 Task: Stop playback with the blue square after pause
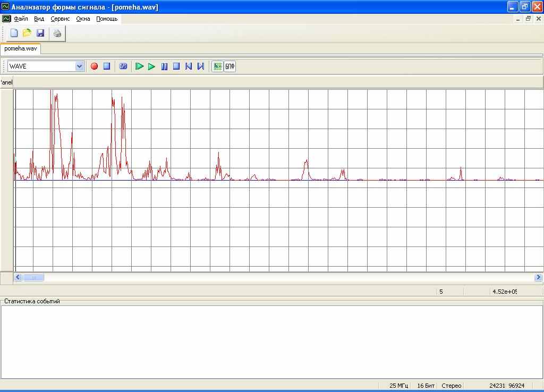pos(176,66)
